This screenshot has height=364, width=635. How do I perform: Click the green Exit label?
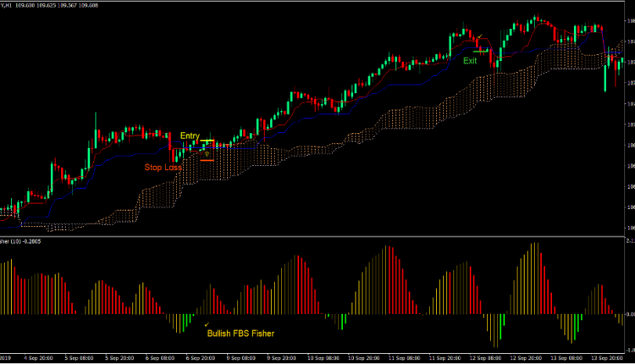click(x=470, y=61)
